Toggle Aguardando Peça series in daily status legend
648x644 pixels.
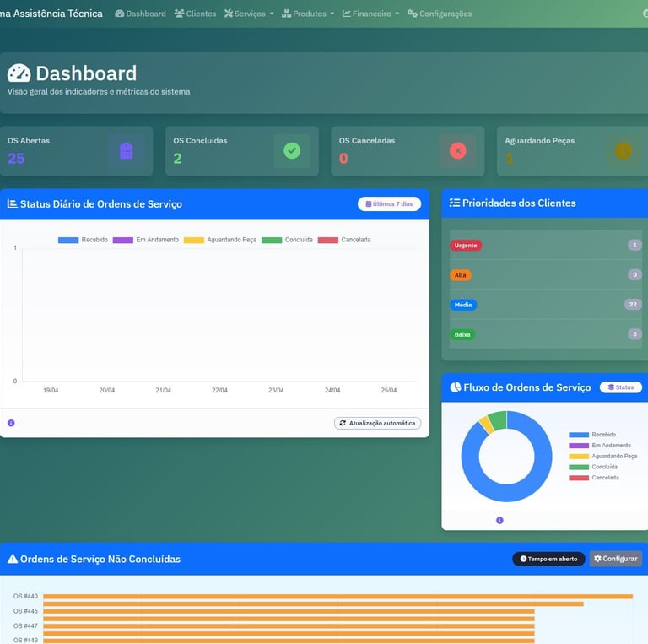[220, 240]
